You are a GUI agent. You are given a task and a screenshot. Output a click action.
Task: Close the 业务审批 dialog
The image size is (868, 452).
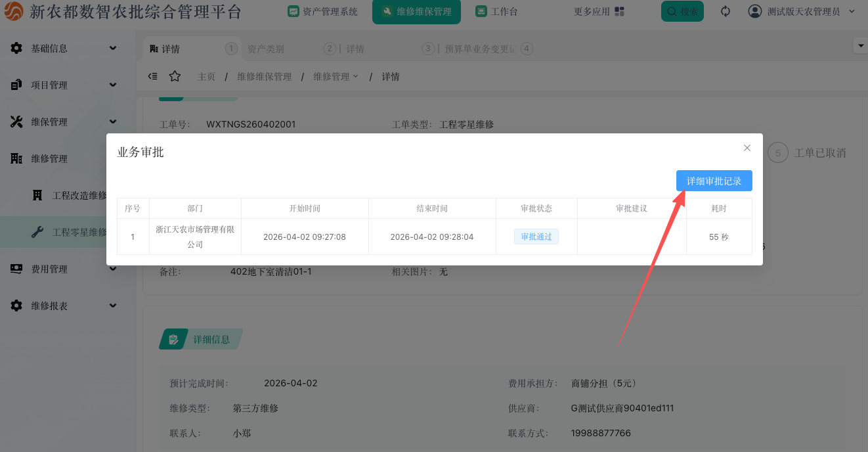tap(747, 148)
